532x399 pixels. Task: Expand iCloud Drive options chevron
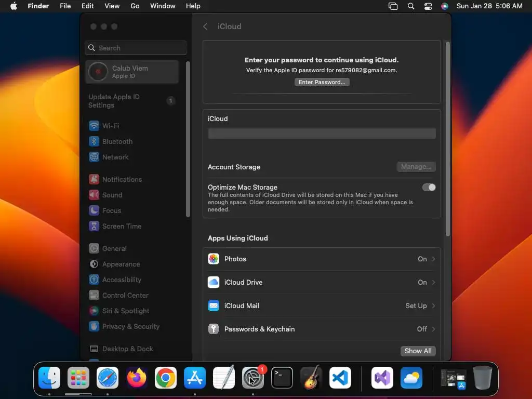tap(433, 282)
